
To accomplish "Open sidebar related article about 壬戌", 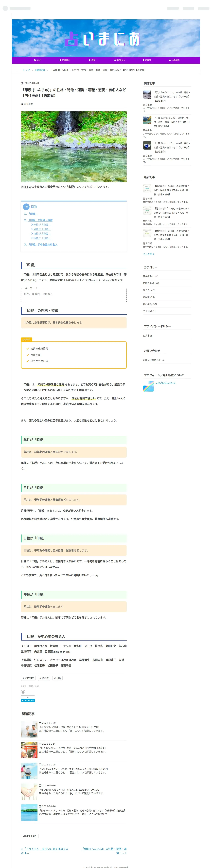I will pos(172,122).
